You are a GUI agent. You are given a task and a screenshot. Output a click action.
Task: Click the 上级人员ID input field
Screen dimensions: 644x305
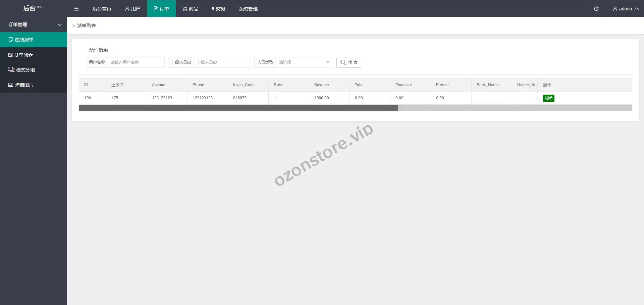(222, 62)
